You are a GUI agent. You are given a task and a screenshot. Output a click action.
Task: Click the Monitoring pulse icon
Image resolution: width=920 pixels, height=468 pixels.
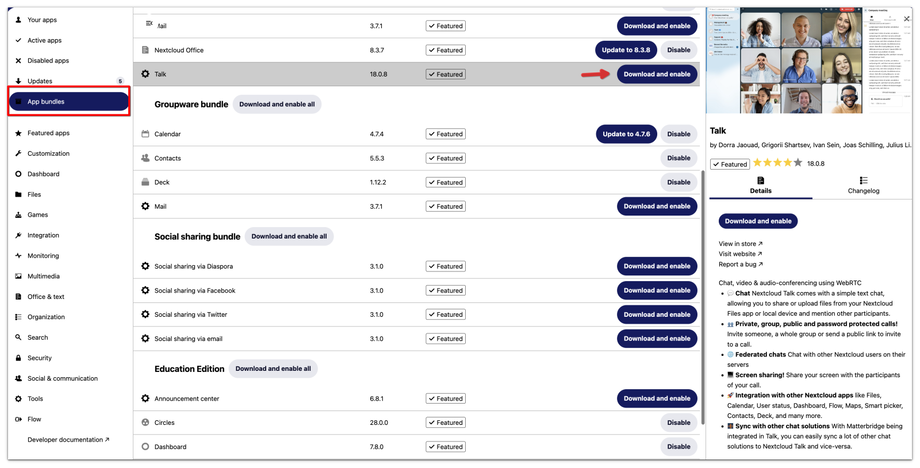coord(18,256)
